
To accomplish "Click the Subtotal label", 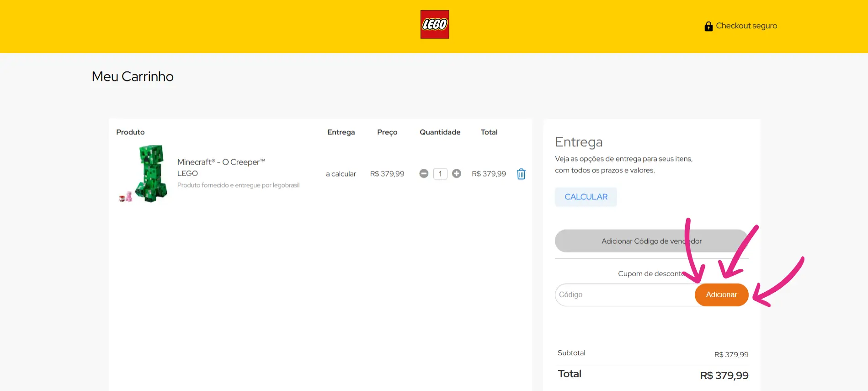I will point(571,353).
